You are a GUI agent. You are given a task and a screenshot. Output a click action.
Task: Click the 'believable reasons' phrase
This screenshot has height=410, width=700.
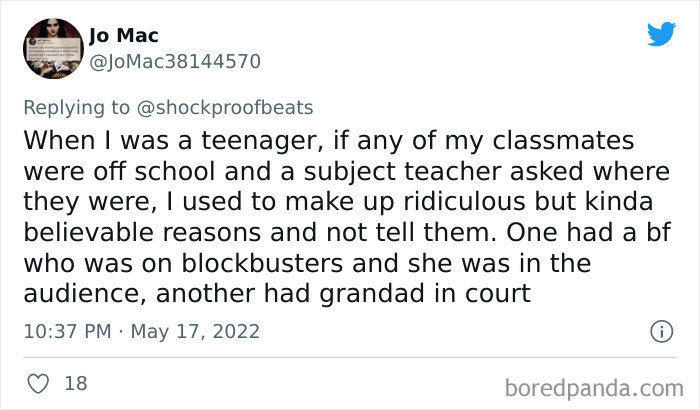pos(142,233)
